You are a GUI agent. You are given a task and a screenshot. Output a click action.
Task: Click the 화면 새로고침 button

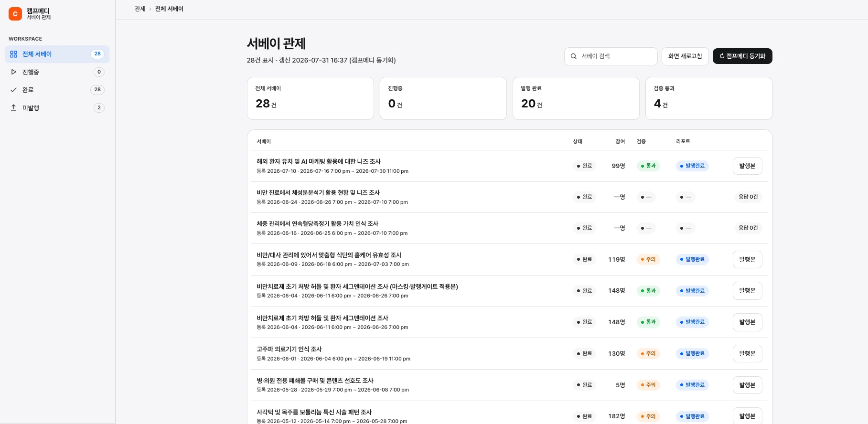point(685,56)
